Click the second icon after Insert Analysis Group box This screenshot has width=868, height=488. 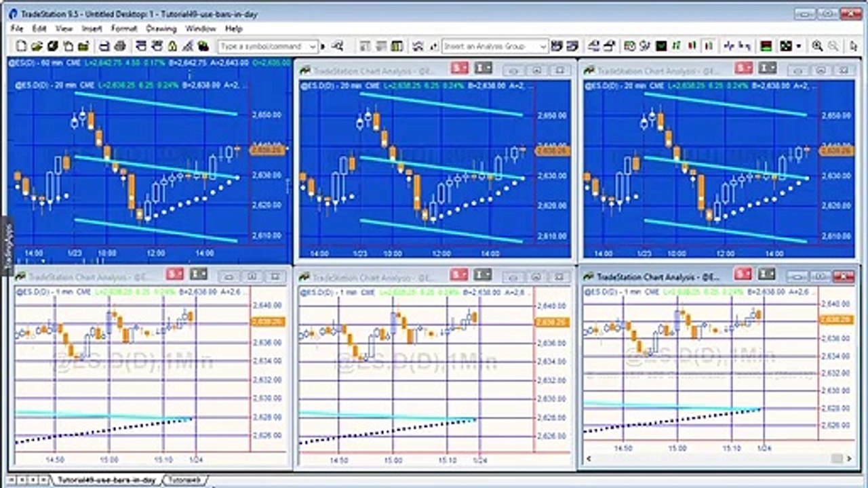(x=571, y=46)
